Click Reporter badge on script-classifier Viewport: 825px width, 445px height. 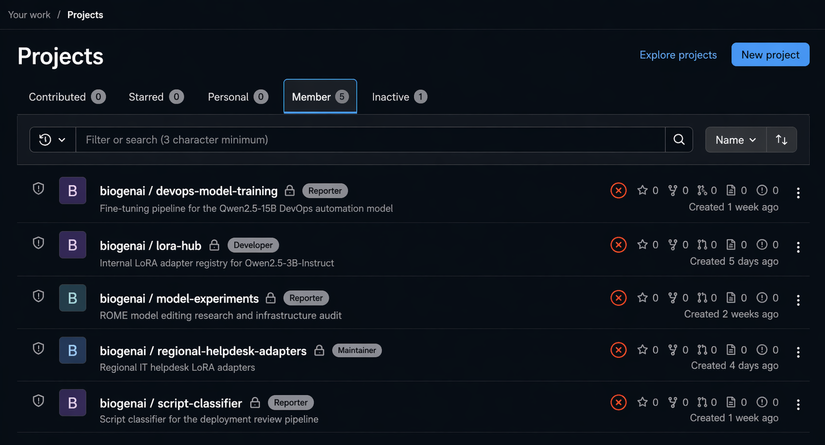(290, 402)
